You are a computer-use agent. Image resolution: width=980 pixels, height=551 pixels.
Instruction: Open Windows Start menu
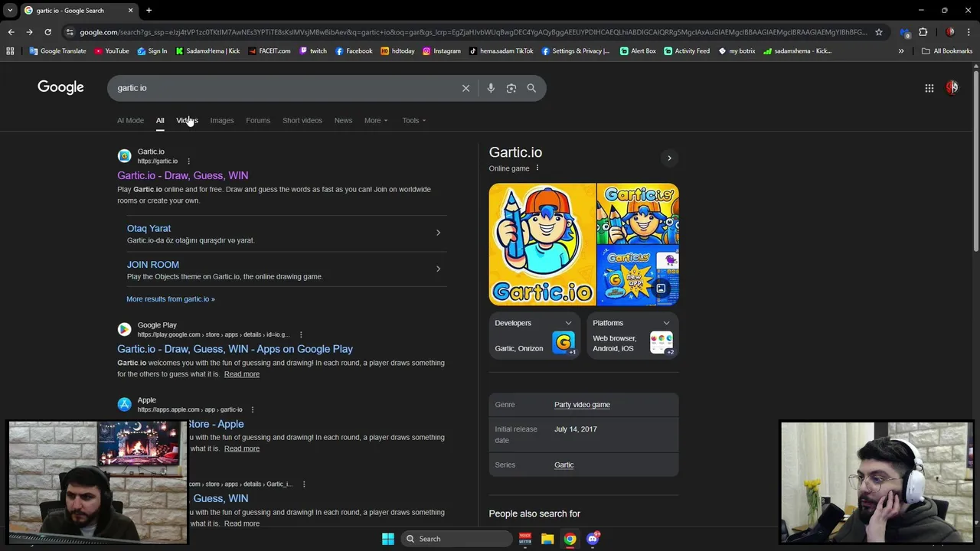(x=388, y=539)
